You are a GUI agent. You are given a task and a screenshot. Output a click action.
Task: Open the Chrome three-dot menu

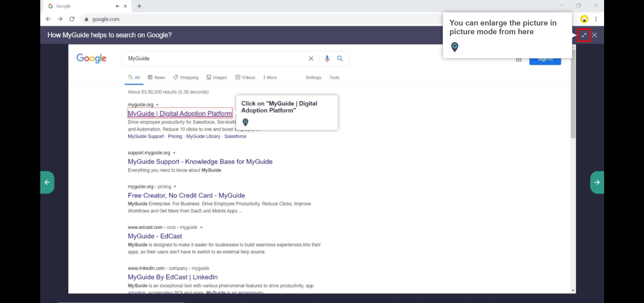pyautogui.click(x=596, y=19)
